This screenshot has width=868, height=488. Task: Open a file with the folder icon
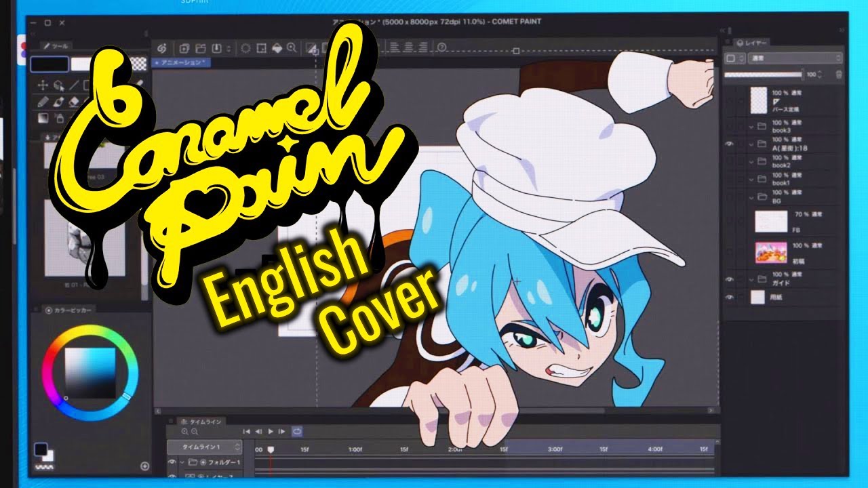[201, 48]
